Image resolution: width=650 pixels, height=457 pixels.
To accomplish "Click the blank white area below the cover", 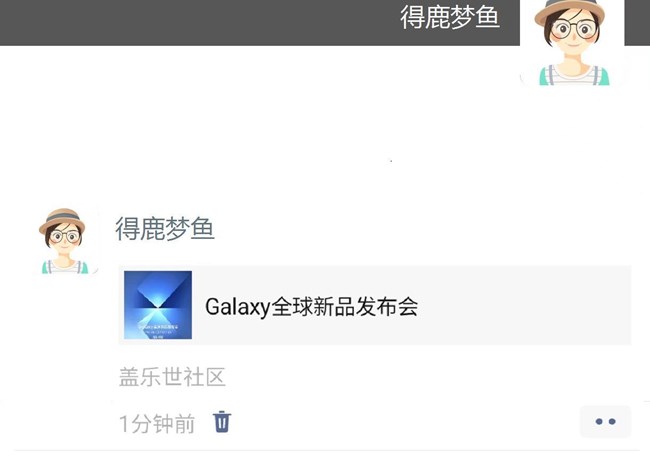I will pos(290,124).
